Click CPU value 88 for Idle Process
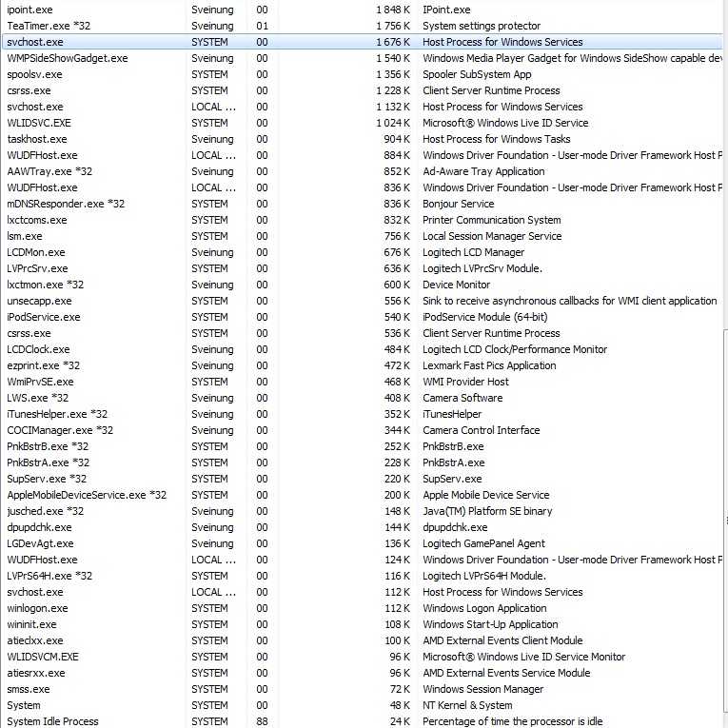Viewport: 728px width, 728px height. 263,722
